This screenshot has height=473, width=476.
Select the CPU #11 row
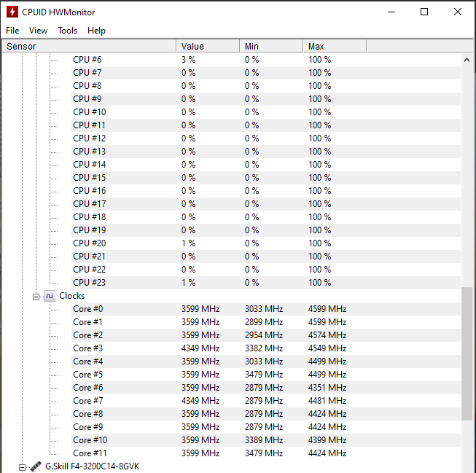(x=266, y=125)
